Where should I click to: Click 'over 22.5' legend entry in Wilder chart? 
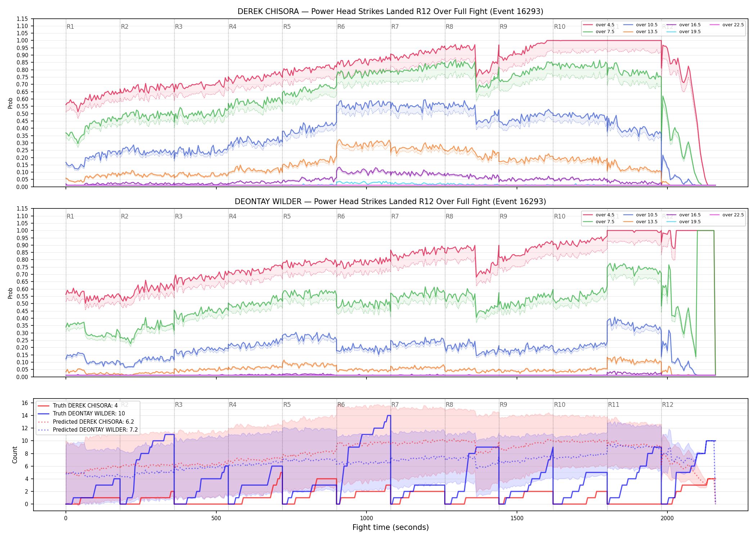click(727, 215)
